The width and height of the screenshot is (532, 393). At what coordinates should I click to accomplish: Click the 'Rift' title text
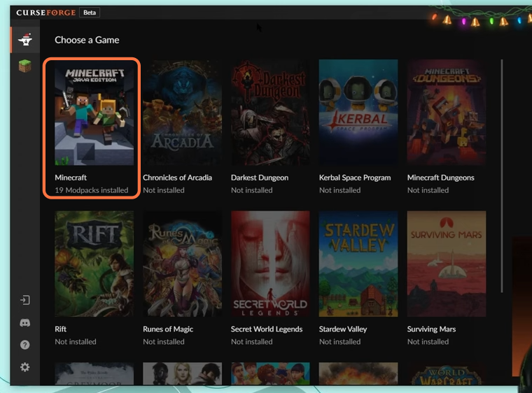(60, 329)
